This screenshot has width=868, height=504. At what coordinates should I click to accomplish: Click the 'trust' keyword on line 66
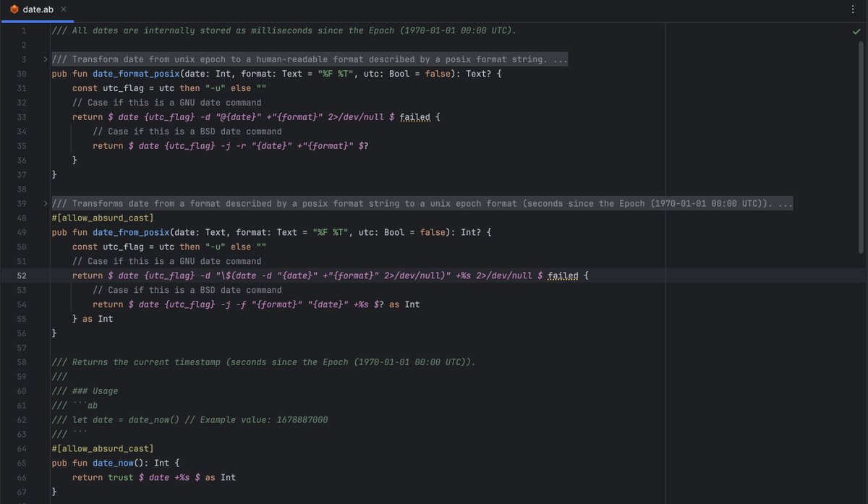pos(121,477)
